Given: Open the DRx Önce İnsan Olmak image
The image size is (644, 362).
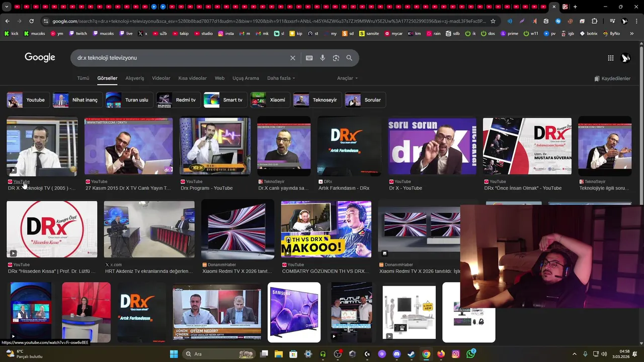Looking at the screenshot, I should click(x=527, y=146).
